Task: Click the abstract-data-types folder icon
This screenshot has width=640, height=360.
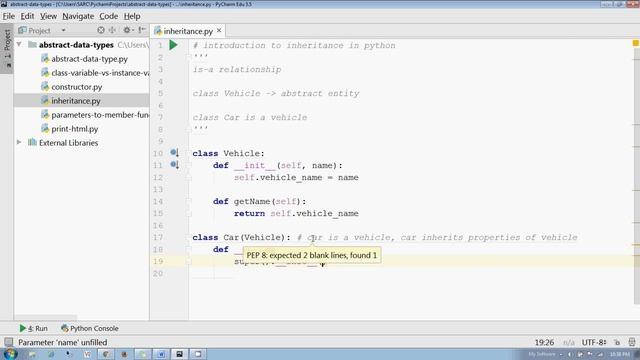Action: tap(32, 44)
